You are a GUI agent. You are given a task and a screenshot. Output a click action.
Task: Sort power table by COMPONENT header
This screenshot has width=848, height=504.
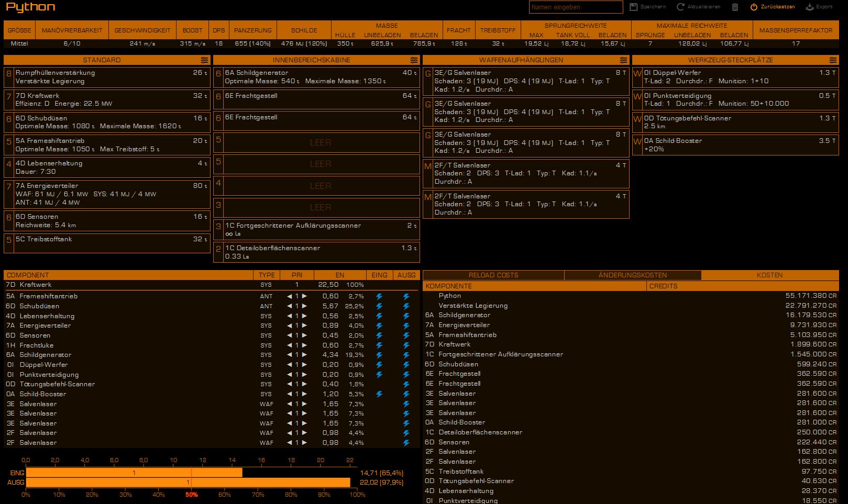(x=129, y=275)
